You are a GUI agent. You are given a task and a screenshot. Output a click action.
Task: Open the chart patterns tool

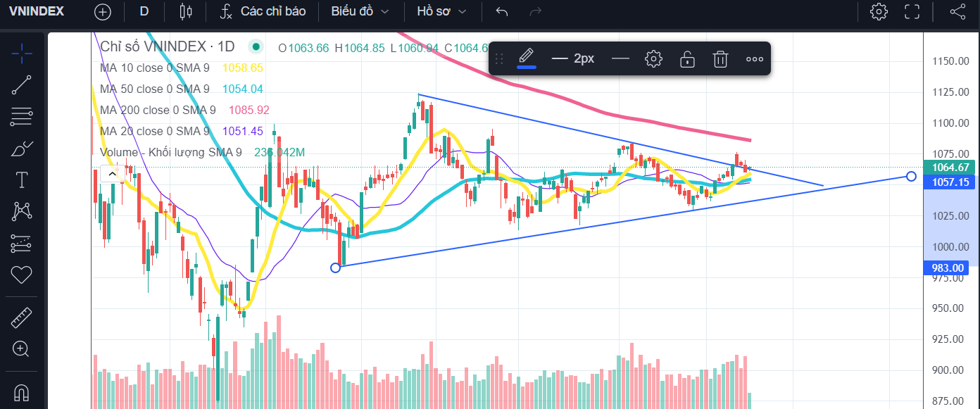(22, 211)
